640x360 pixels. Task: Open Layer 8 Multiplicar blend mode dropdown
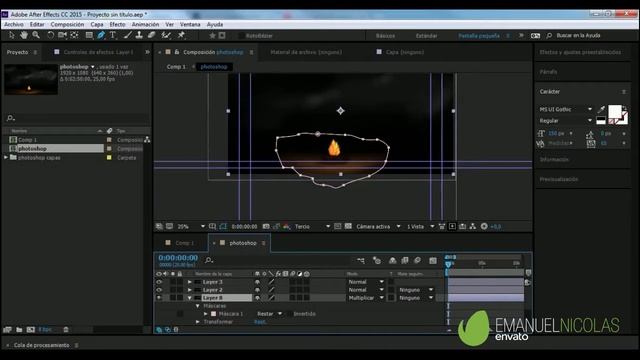point(366,298)
